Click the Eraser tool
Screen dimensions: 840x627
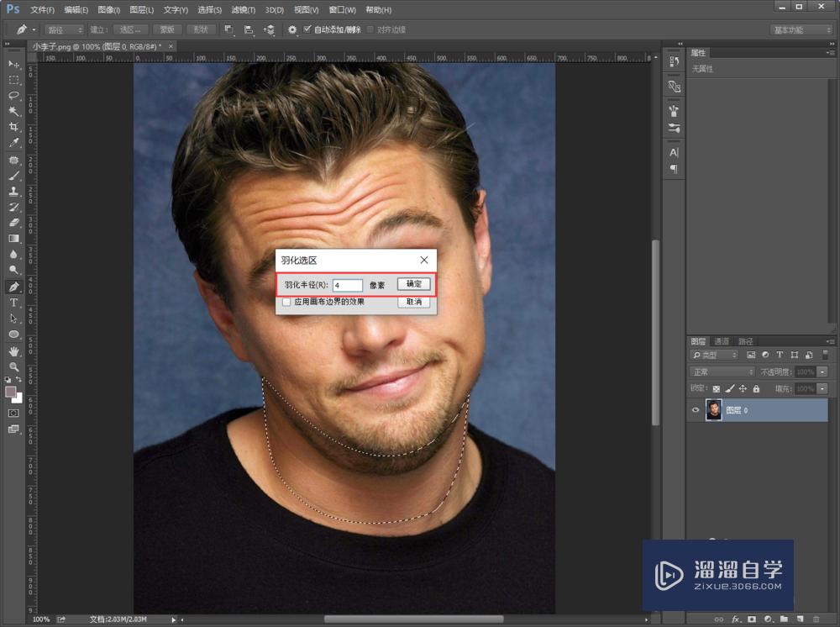coord(13,223)
